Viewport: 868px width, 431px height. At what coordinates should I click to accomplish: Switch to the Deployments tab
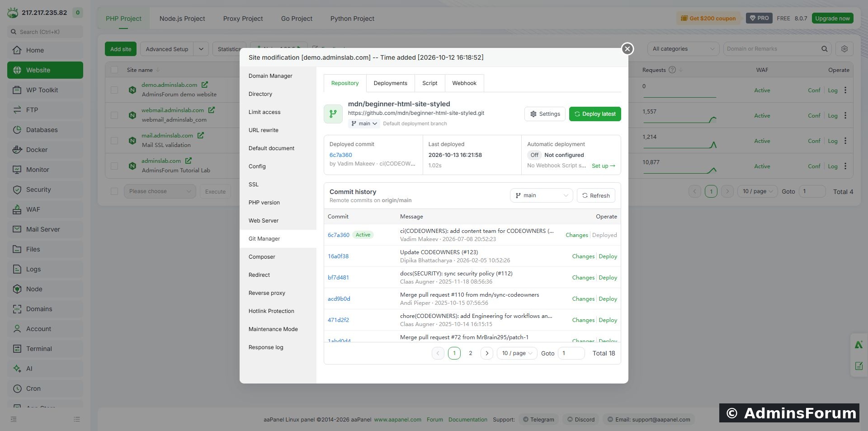click(x=390, y=83)
